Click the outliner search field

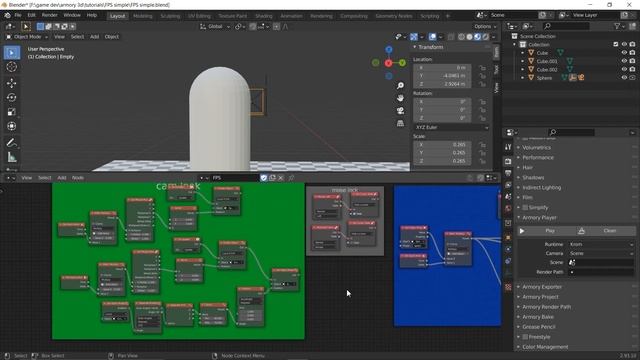click(x=567, y=26)
